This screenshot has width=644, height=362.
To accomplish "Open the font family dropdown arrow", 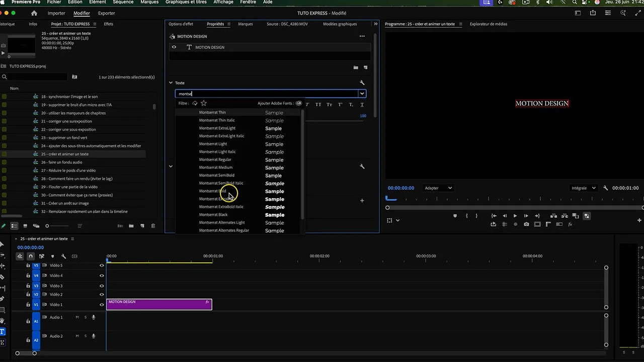I will click(362, 94).
